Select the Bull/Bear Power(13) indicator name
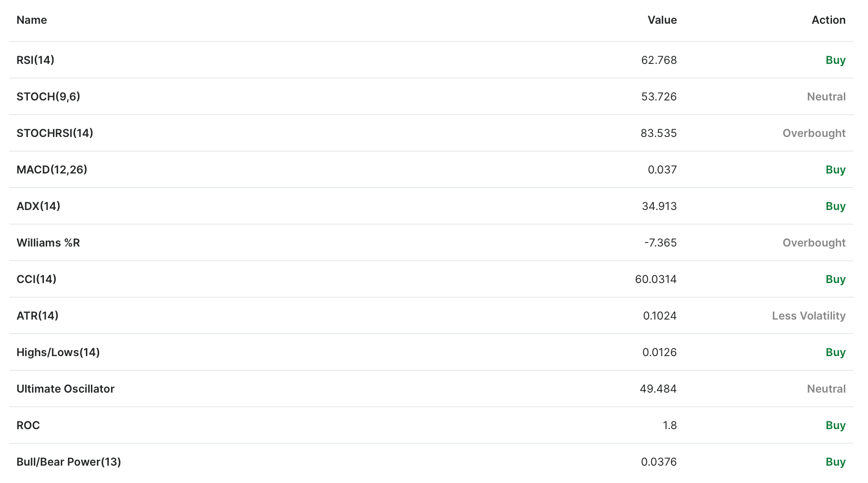 coord(69,462)
